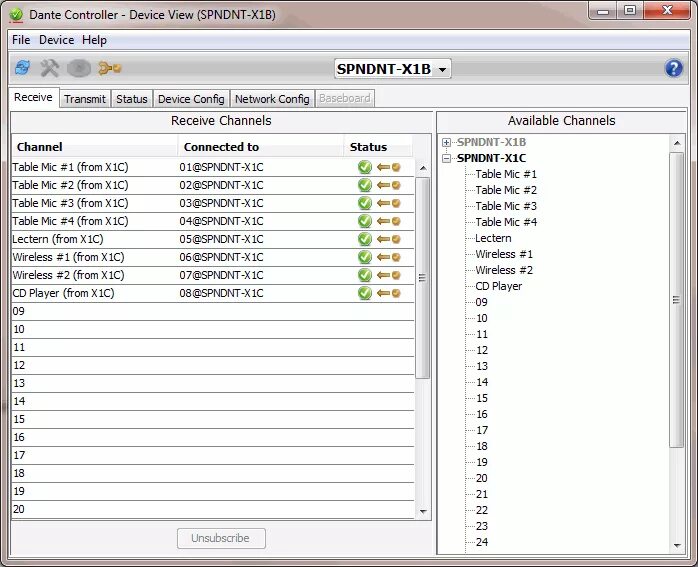This screenshot has height=567, width=698.
Task: Collapse the SPNDNT-X1C tree node
Action: (x=446, y=158)
